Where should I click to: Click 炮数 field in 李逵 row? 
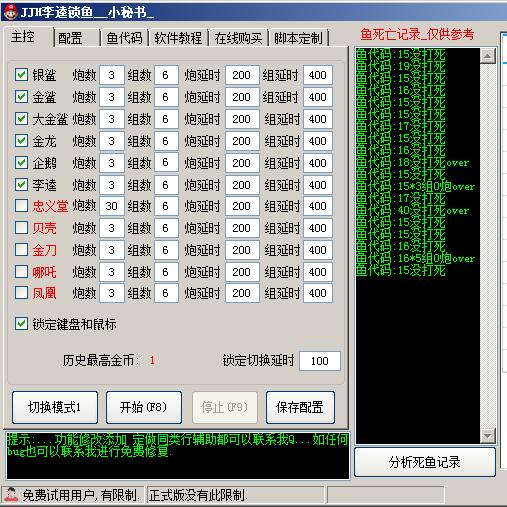pyautogui.click(x=112, y=184)
